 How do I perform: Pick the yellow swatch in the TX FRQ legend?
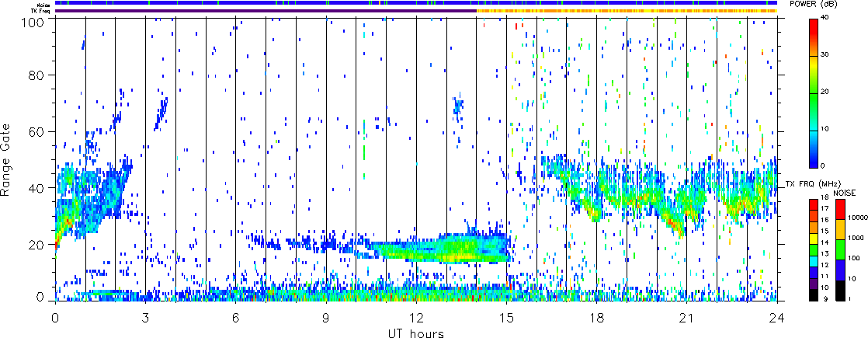813,239
